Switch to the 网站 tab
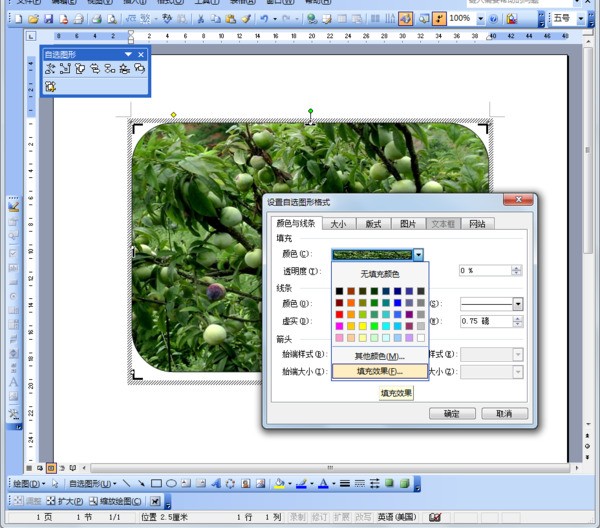The height and width of the screenshot is (528, 600). (x=477, y=224)
